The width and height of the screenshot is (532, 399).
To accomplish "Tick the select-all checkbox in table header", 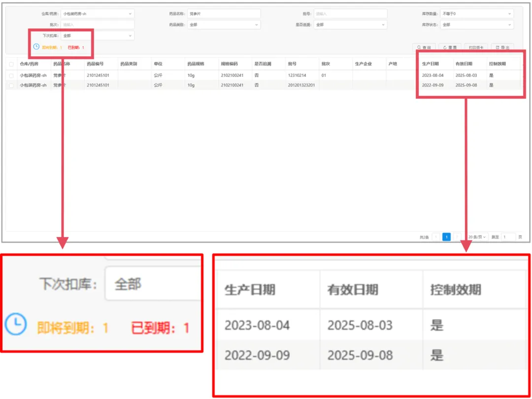I will [x=11, y=64].
